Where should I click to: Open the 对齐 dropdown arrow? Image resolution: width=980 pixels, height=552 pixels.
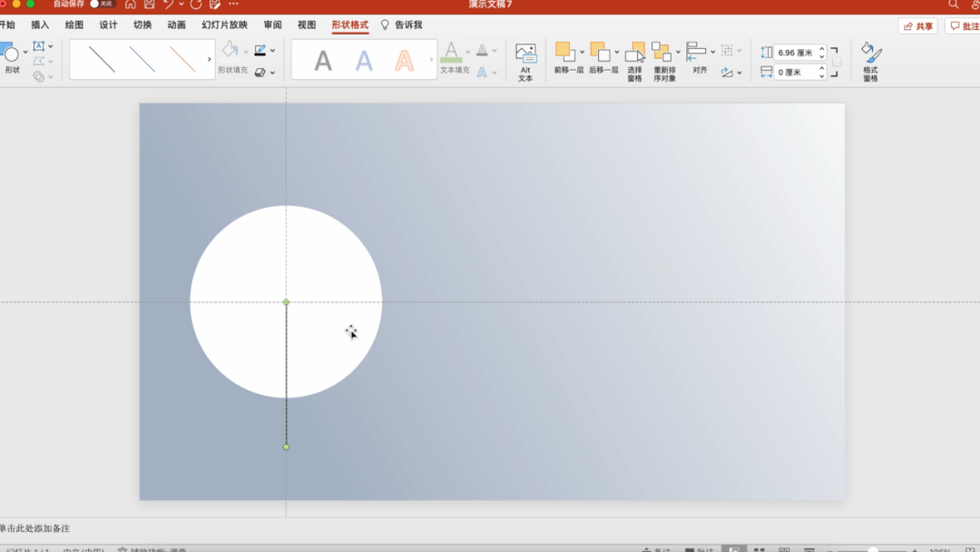712,52
